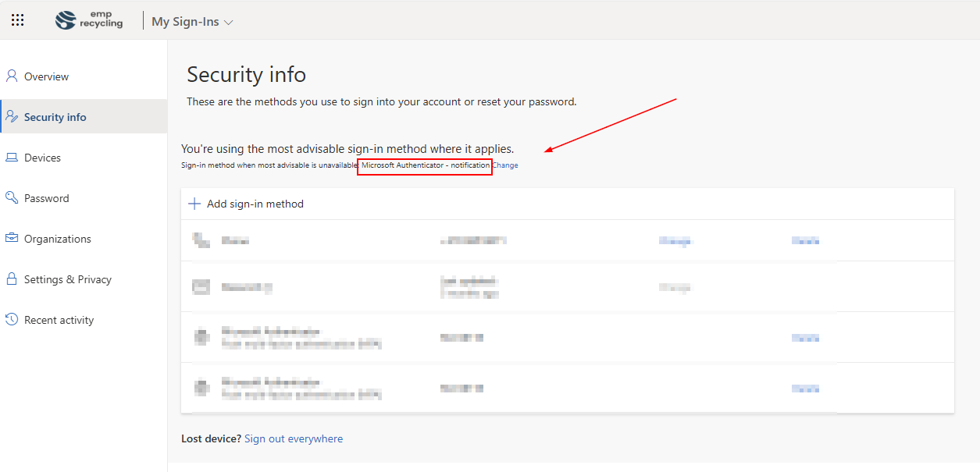
Task: Open the Overview menu item
Action: click(46, 76)
